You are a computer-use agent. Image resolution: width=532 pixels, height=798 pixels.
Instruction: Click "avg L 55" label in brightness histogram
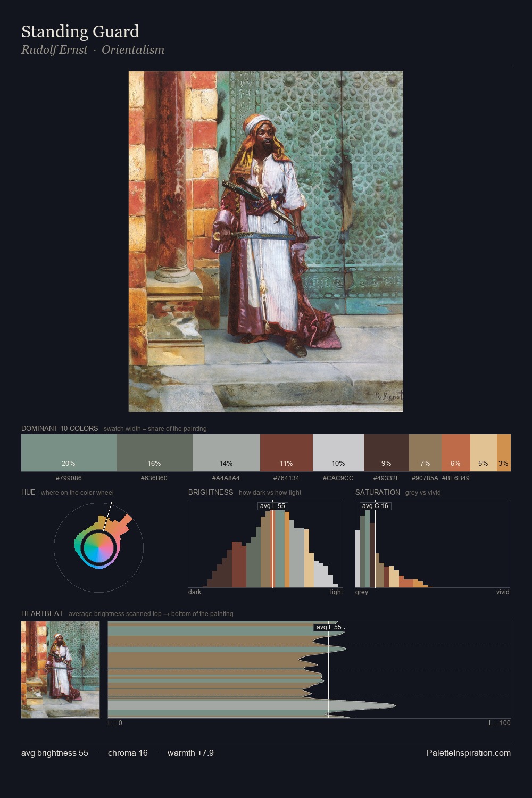point(272,506)
